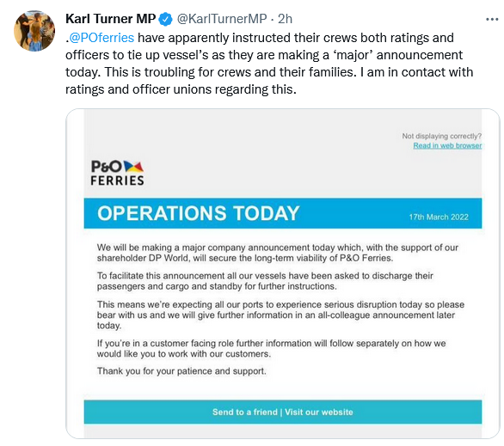Click the P&O Ferries logo
The width and height of the screenshot is (504, 446).
117,173
